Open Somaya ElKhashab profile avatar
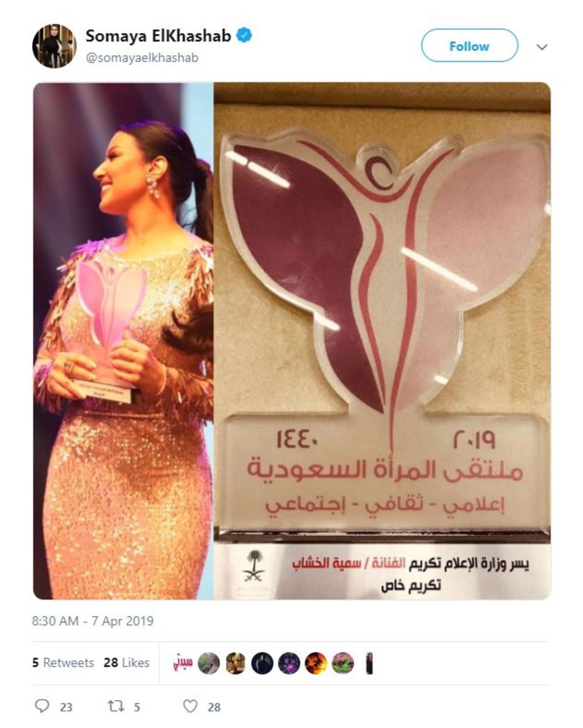 point(54,46)
